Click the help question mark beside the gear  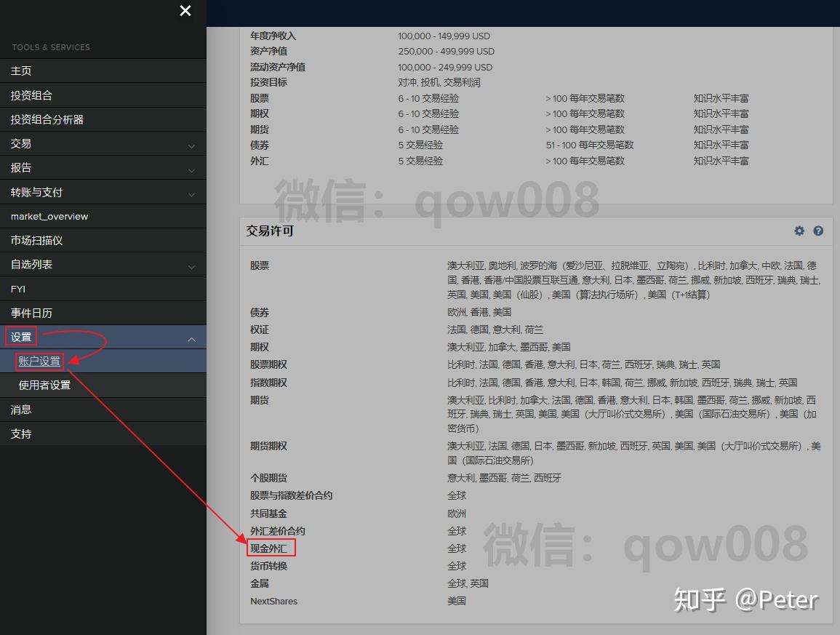point(817,231)
